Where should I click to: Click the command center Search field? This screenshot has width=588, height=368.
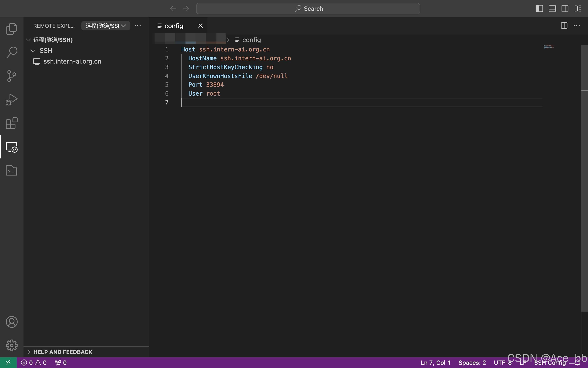pyautogui.click(x=308, y=9)
